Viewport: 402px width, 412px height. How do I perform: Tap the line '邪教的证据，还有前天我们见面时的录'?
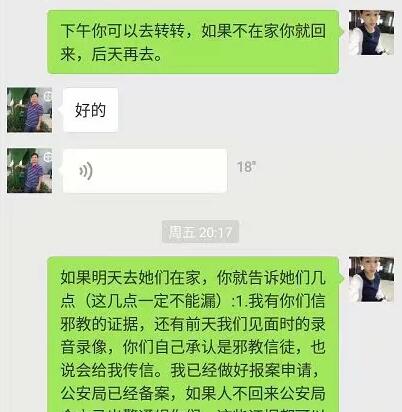[x=193, y=324]
